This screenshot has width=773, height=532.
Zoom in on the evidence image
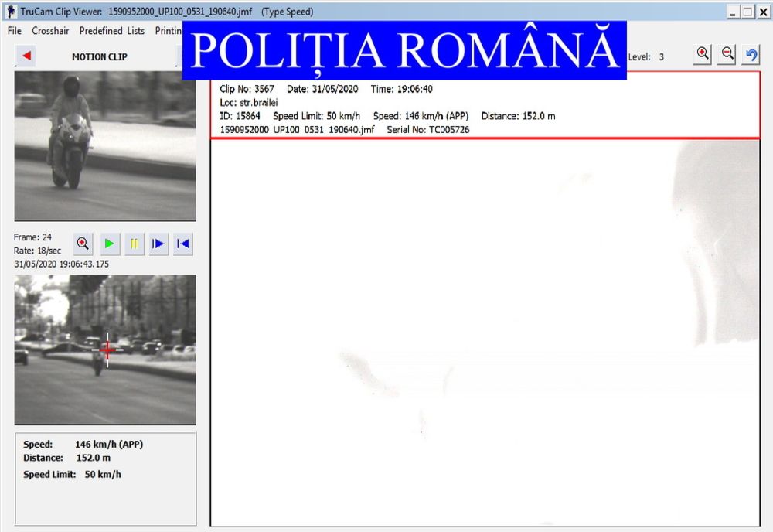point(702,53)
